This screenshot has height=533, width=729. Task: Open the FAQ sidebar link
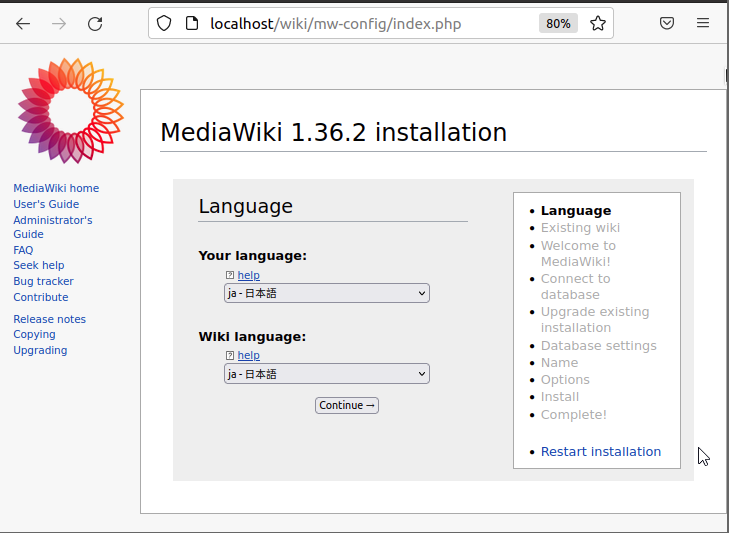point(23,250)
